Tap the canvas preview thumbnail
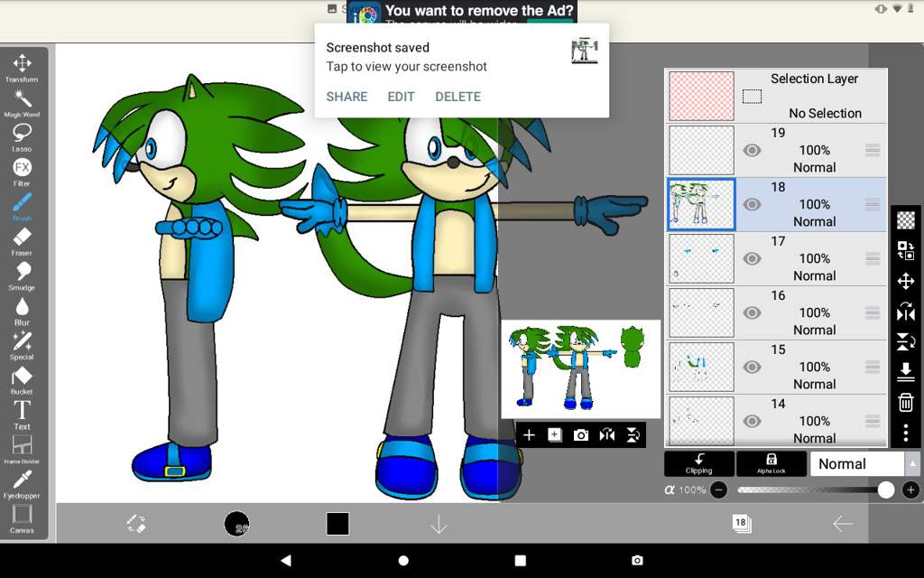The image size is (924, 578). point(580,369)
